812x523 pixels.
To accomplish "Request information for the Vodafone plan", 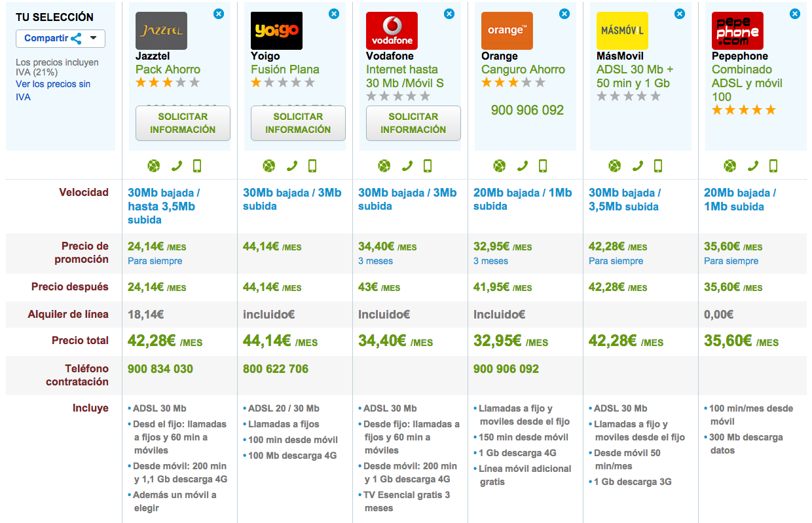I will [413, 123].
